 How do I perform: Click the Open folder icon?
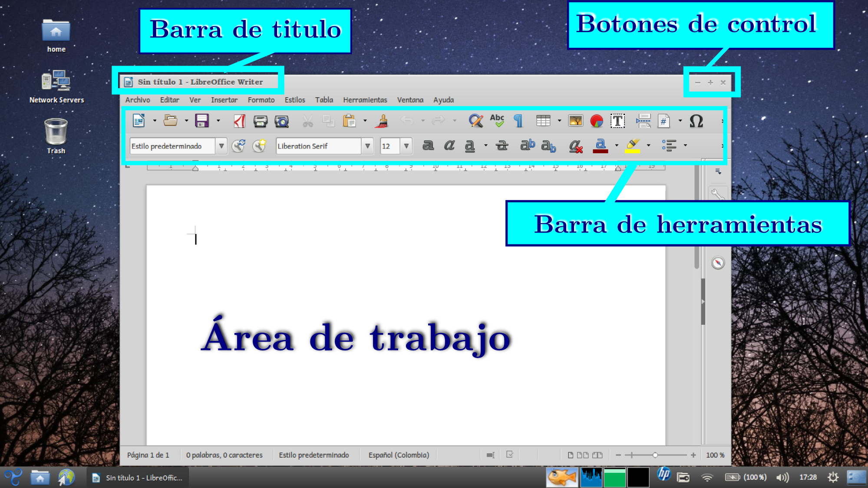click(170, 121)
